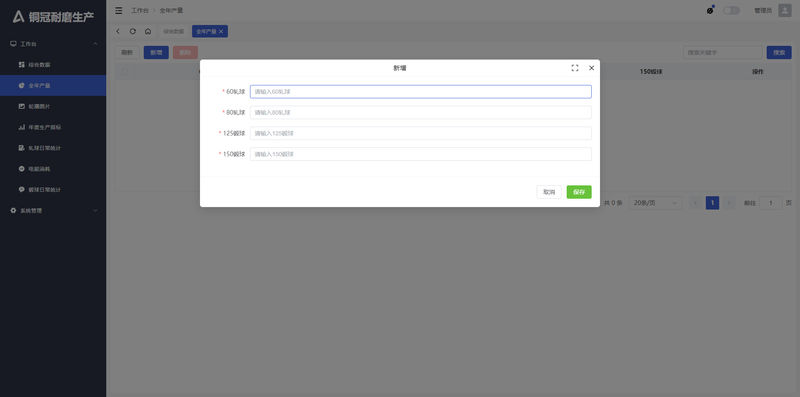The image size is (800, 397).
Task: Maximize the 新增 dialog with the fullscreen icon
Action: coord(575,68)
